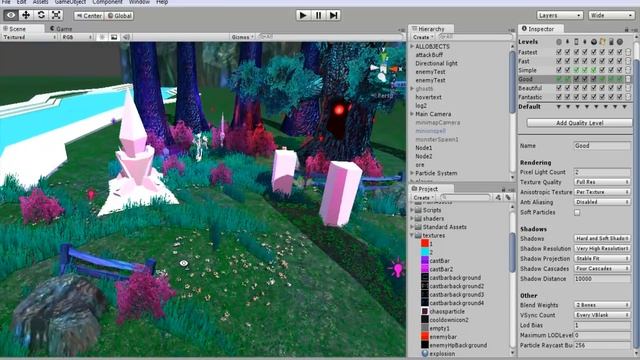Open Anisotropic Texture dropdown
The height and width of the screenshot is (360, 640).
coord(602,192)
